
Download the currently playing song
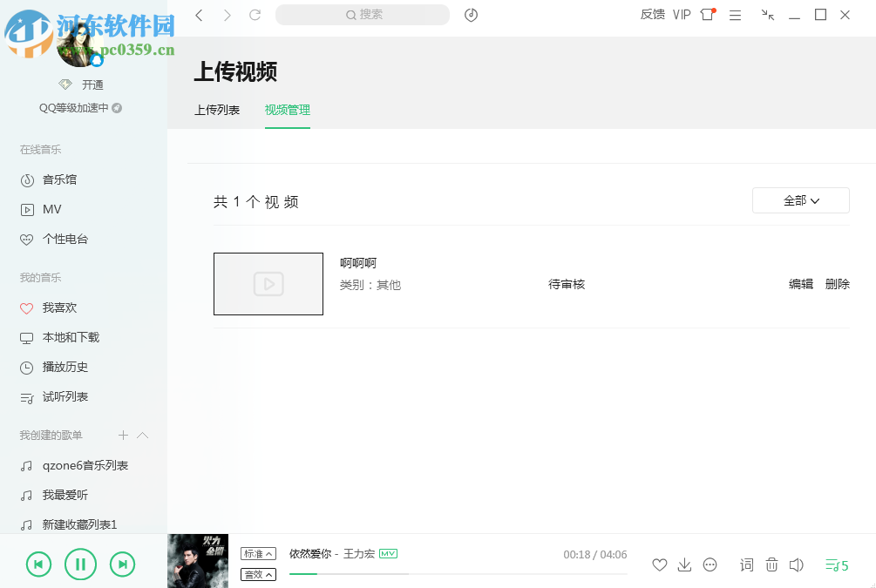coord(684,564)
